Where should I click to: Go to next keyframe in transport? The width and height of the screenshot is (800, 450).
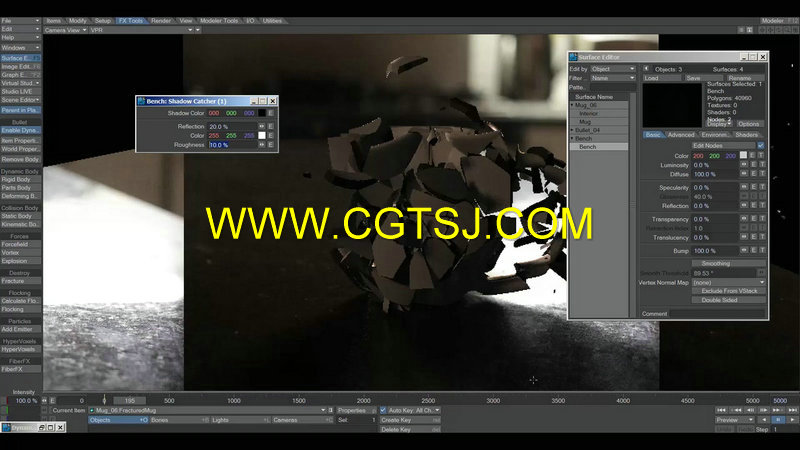click(x=778, y=410)
